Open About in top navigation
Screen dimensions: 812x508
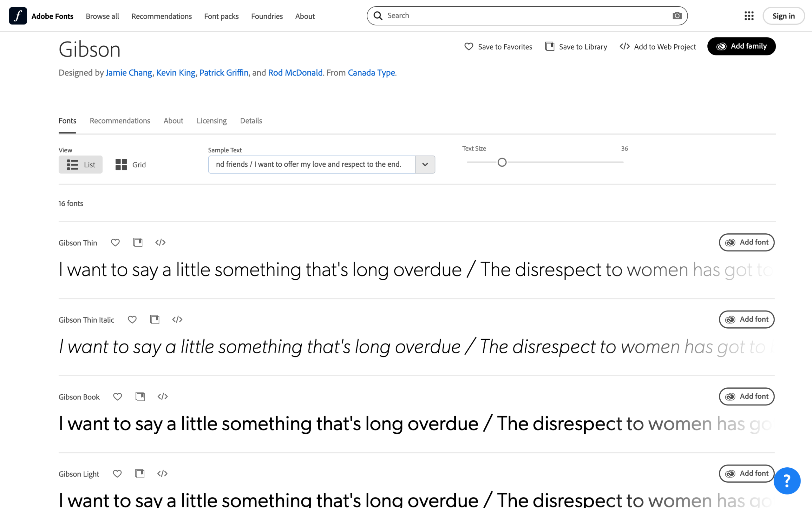point(305,16)
